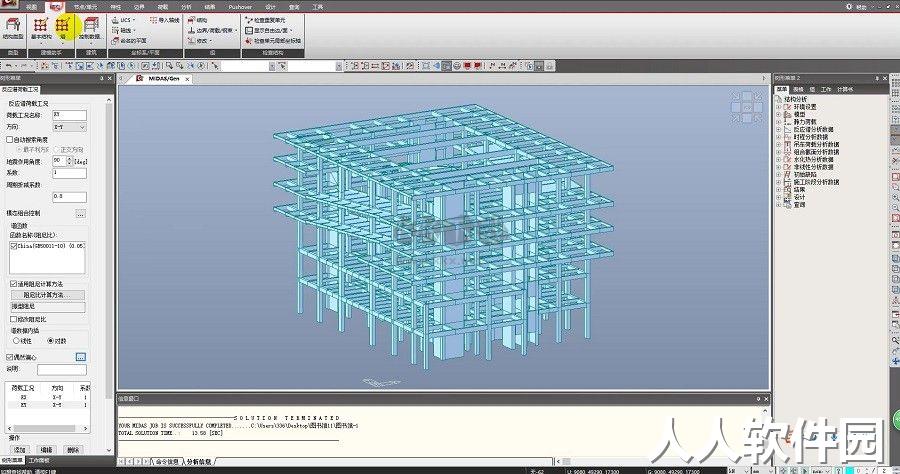Click the 偶然偏心 ellipsis button

81,357
